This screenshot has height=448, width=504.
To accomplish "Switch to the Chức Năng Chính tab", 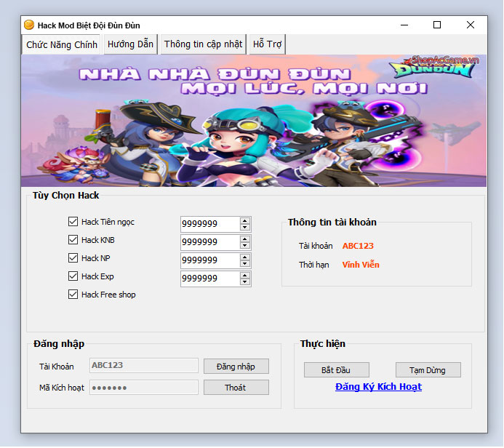I will 62,44.
